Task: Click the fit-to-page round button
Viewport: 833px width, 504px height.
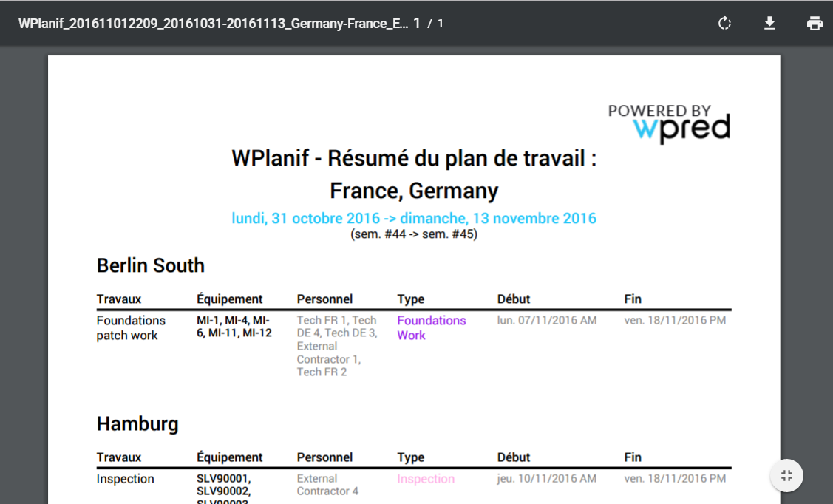Action: click(786, 475)
